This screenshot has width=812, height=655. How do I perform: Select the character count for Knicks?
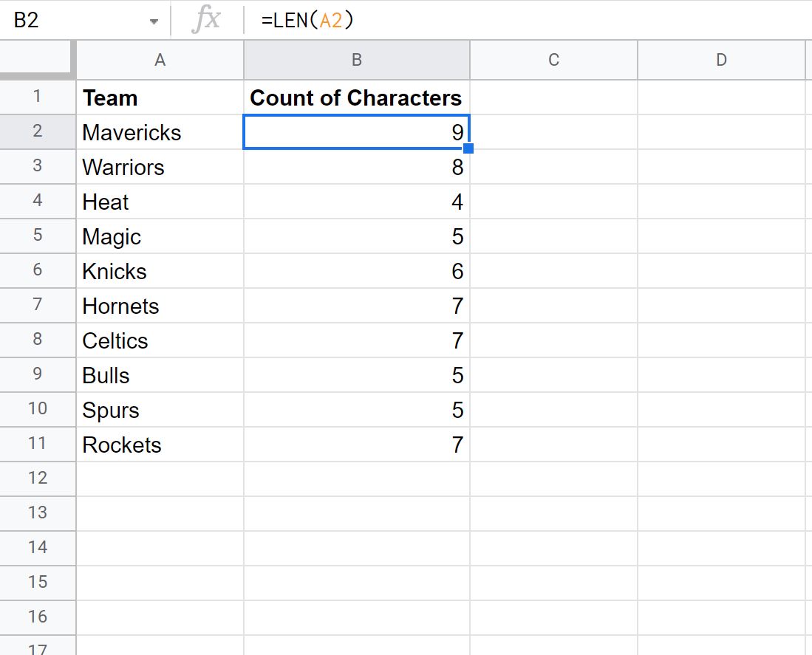[356, 271]
